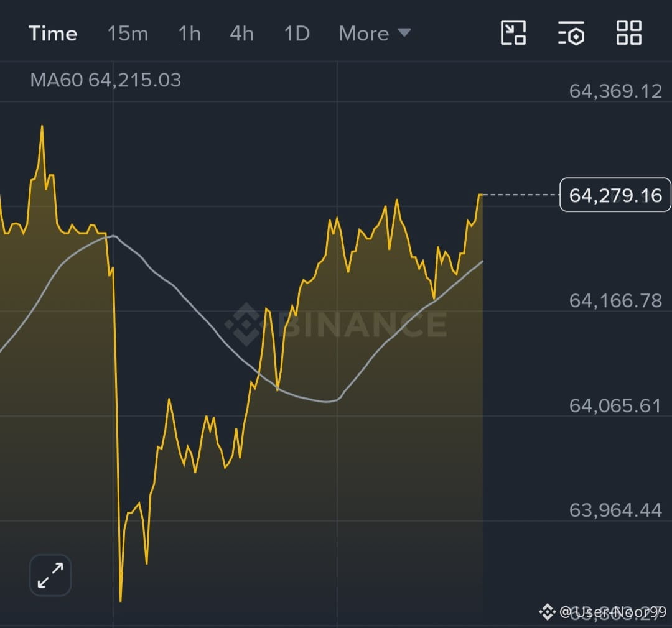Open chart indicator settings icon
Viewport: 672px width, 628px height.
(x=571, y=33)
